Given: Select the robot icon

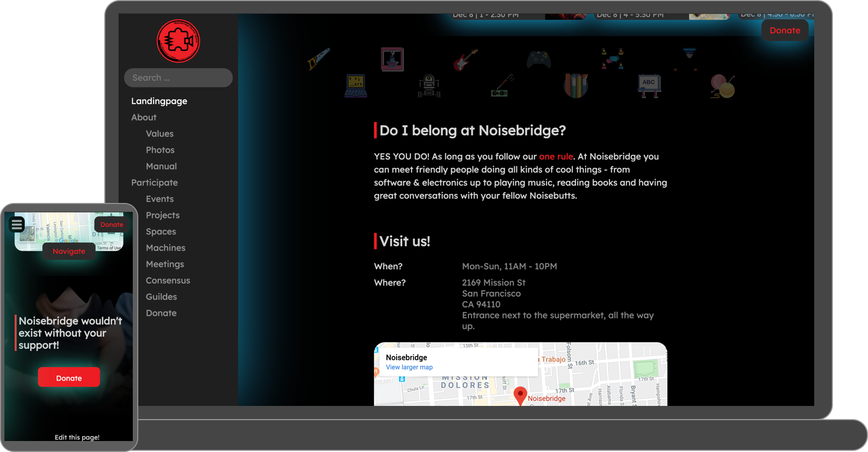Looking at the screenshot, I should pyautogui.click(x=429, y=86).
